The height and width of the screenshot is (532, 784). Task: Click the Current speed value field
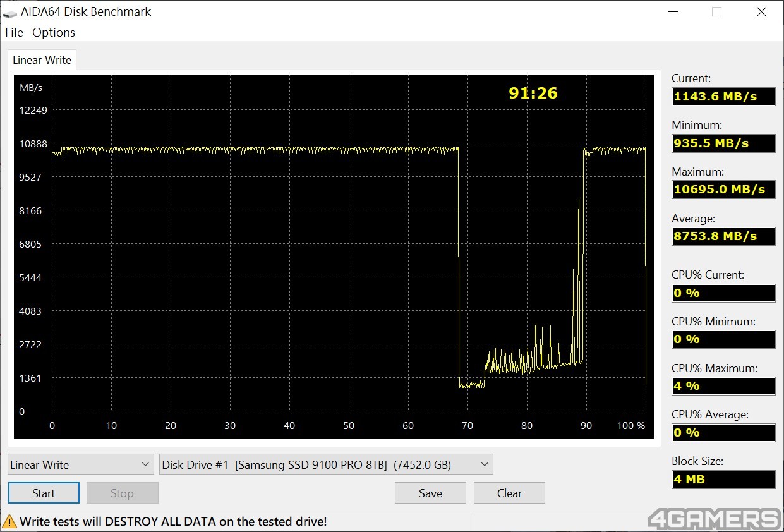coord(723,96)
